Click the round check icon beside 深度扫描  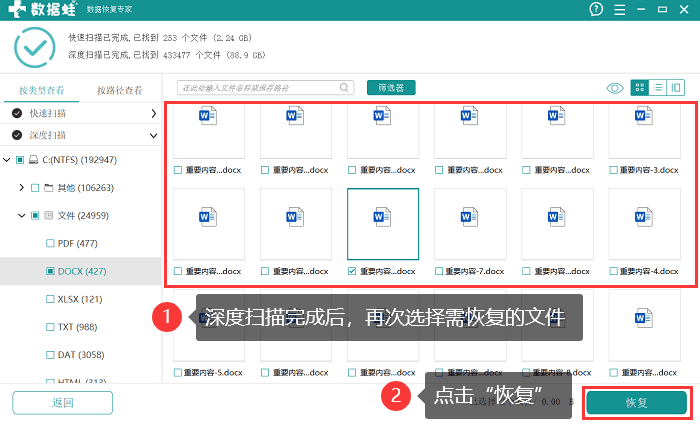coord(17,135)
